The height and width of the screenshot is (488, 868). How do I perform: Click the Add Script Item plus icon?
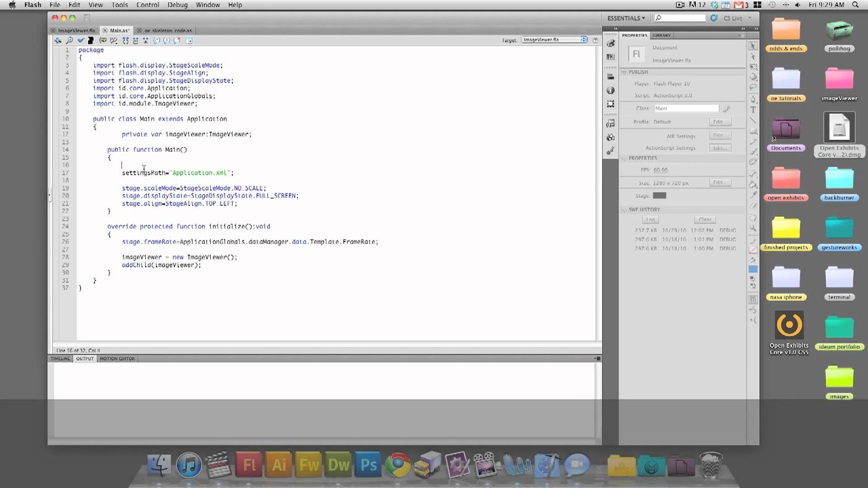pyautogui.click(x=58, y=40)
